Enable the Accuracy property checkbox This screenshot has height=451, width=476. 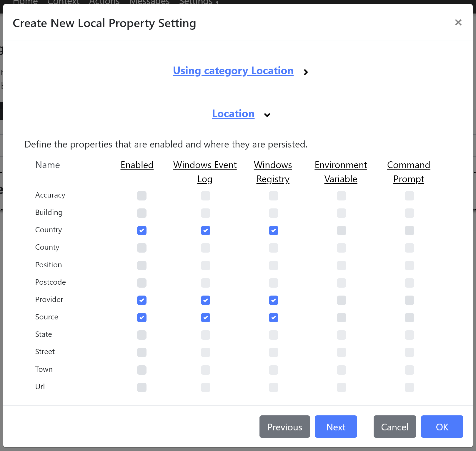pyautogui.click(x=142, y=195)
